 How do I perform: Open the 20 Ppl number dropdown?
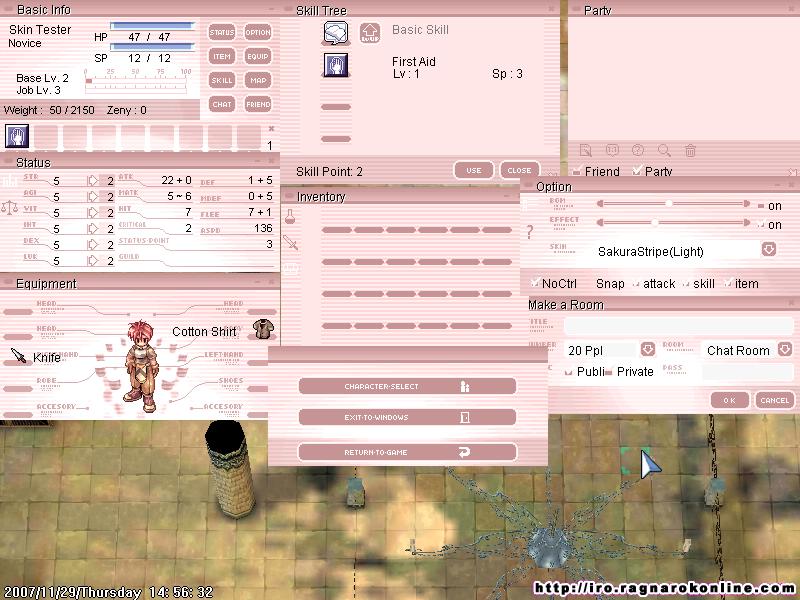click(x=648, y=349)
